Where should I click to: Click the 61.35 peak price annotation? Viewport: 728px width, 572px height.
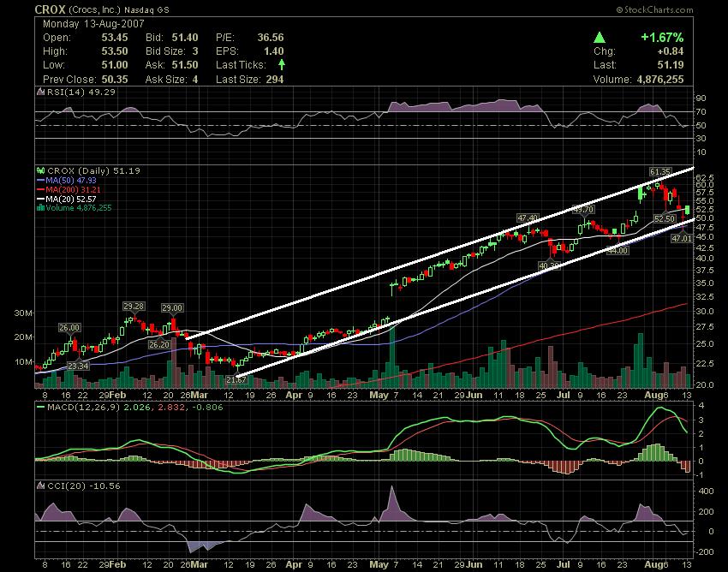click(659, 172)
